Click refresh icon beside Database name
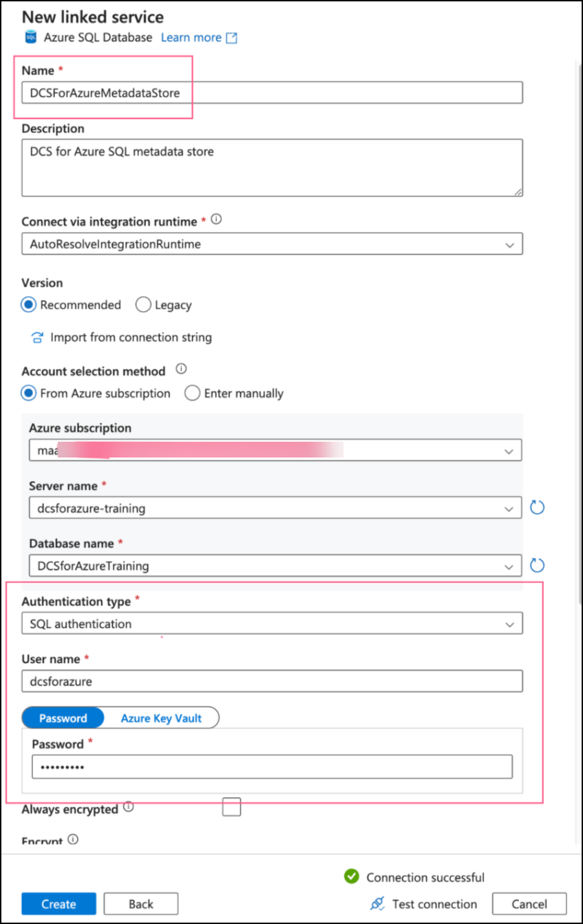The width and height of the screenshot is (583, 924). 537,566
